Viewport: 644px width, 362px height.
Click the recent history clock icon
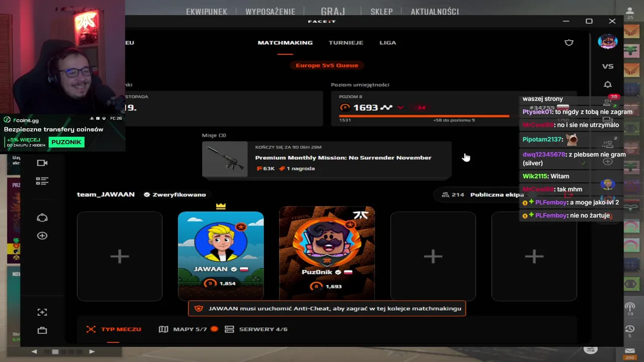[630, 331]
